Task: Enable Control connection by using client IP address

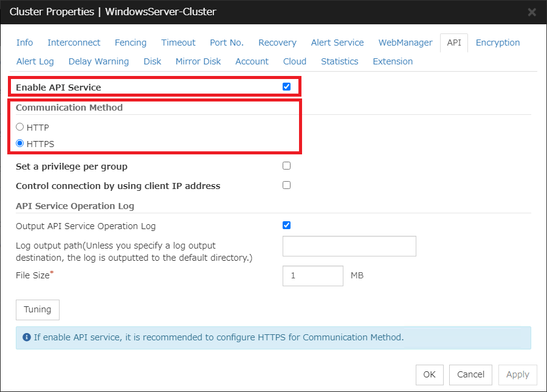Action: tap(286, 185)
